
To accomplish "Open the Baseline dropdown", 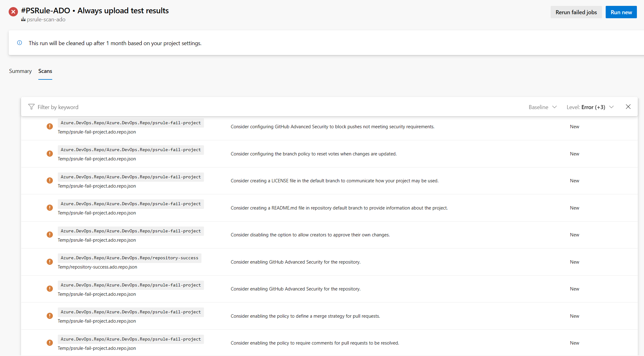I will (543, 107).
